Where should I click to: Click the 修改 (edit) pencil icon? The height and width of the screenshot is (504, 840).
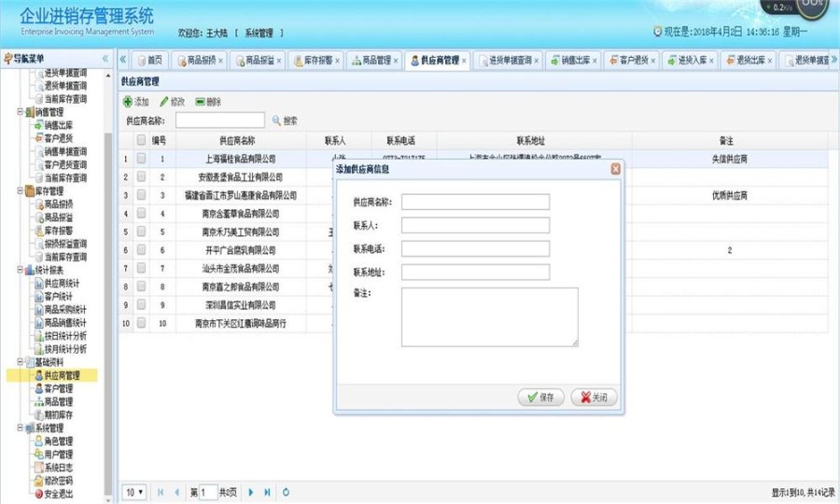click(x=164, y=102)
